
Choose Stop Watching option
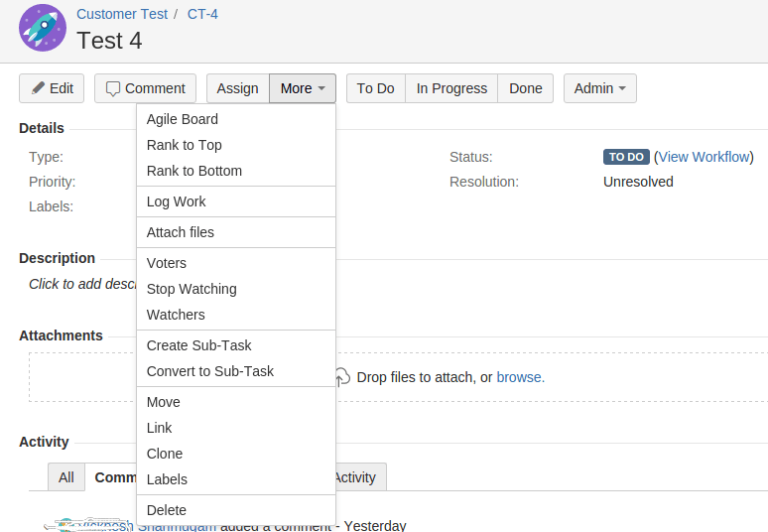(x=192, y=289)
